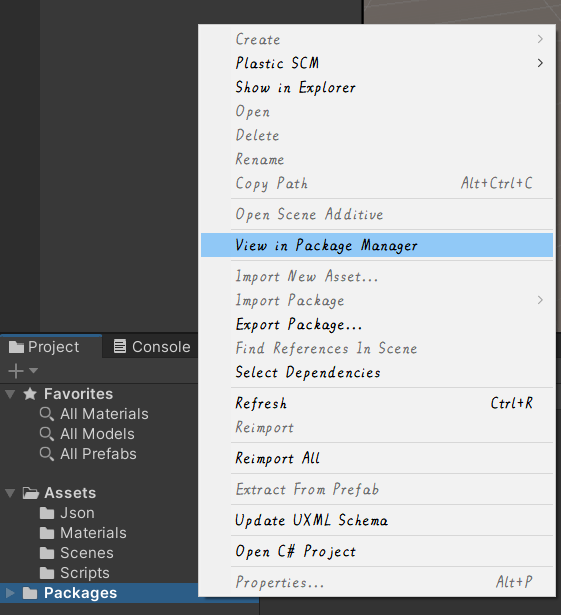
Task: Switch to the Console tab
Action: [152, 347]
